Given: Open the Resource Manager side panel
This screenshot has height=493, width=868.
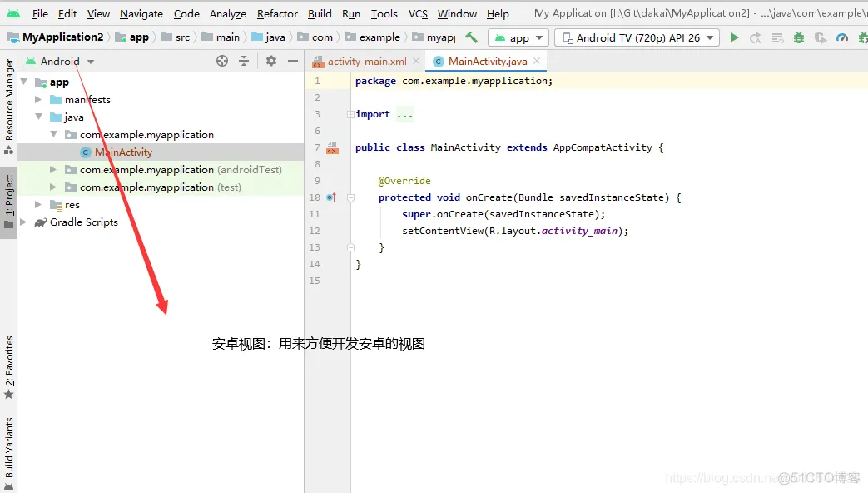Looking at the screenshot, I should pyautogui.click(x=9, y=107).
